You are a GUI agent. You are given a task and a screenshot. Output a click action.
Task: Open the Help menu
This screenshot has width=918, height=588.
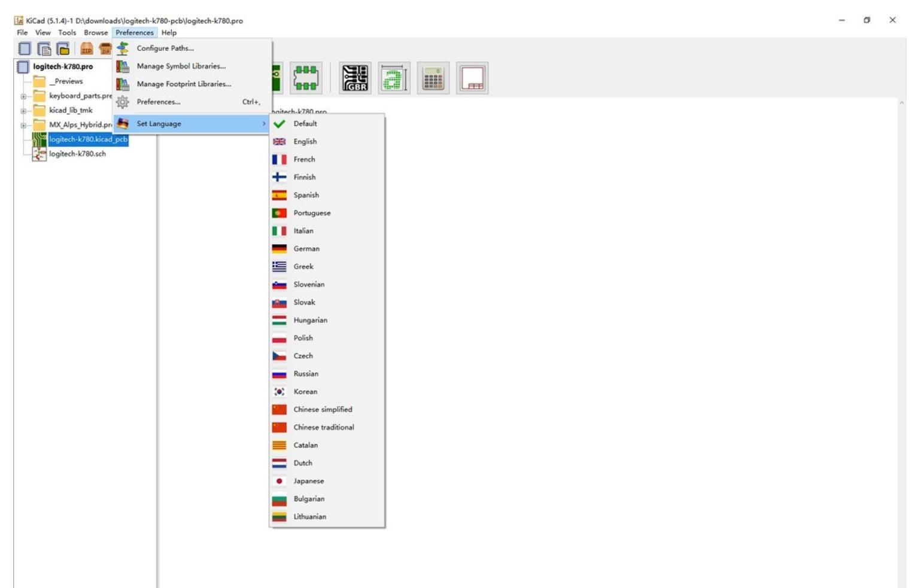point(169,33)
